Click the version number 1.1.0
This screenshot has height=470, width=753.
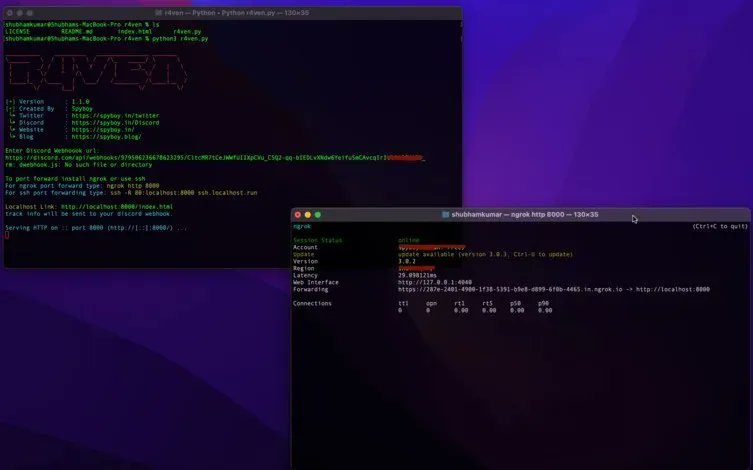point(80,102)
